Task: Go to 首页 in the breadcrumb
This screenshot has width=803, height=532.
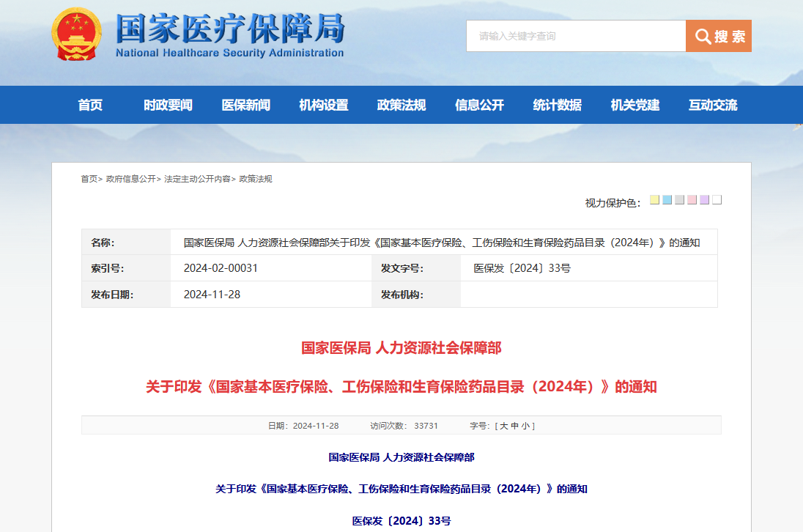Action: coord(89,179)
